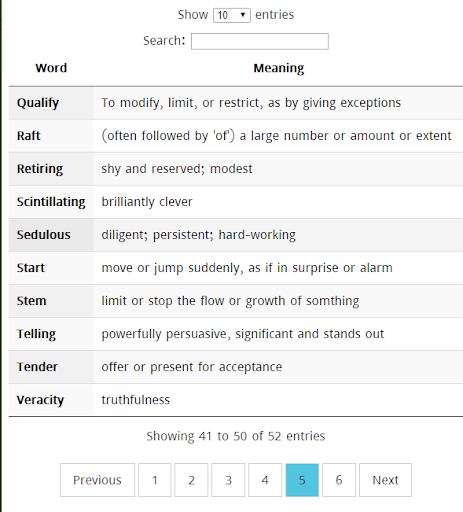Image resolution: width=463 pixels, height=512 pixels.
Task: Select the Stem meaning text
Action: pos(230,301)
